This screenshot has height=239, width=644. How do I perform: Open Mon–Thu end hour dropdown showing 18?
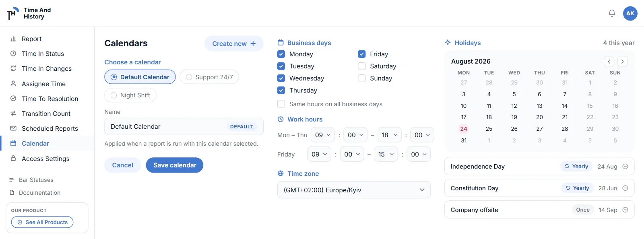(390, 135)
